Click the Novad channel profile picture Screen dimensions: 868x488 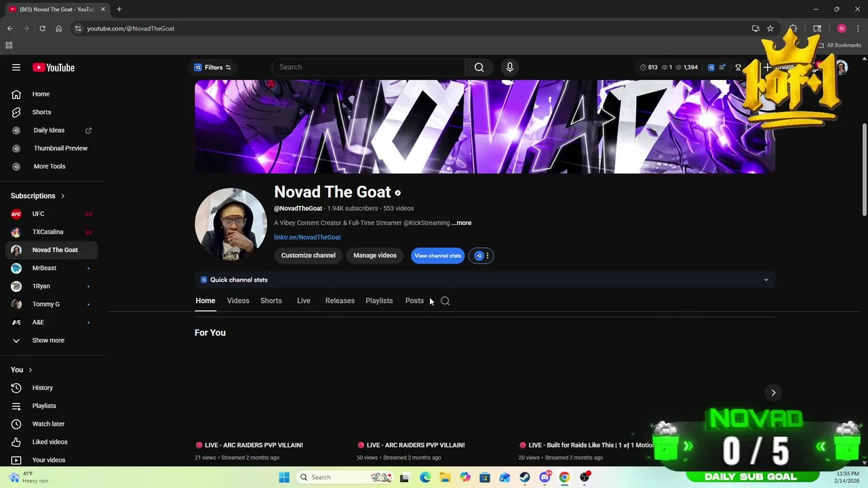coord(231,224)
